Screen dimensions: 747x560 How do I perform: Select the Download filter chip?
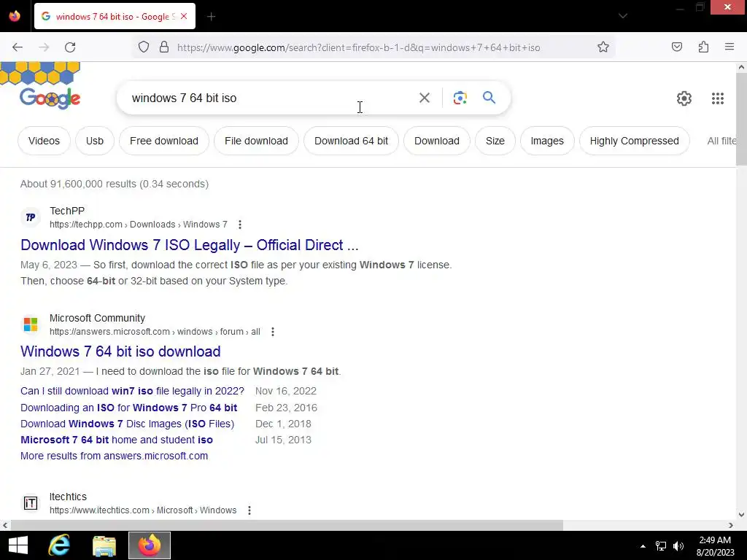[x=437, y=141]
